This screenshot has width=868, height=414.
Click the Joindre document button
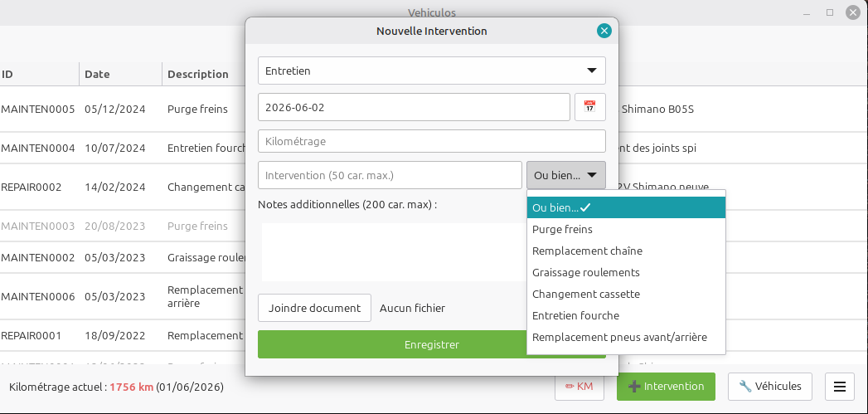pyautogui.click(x=314, y=308)
